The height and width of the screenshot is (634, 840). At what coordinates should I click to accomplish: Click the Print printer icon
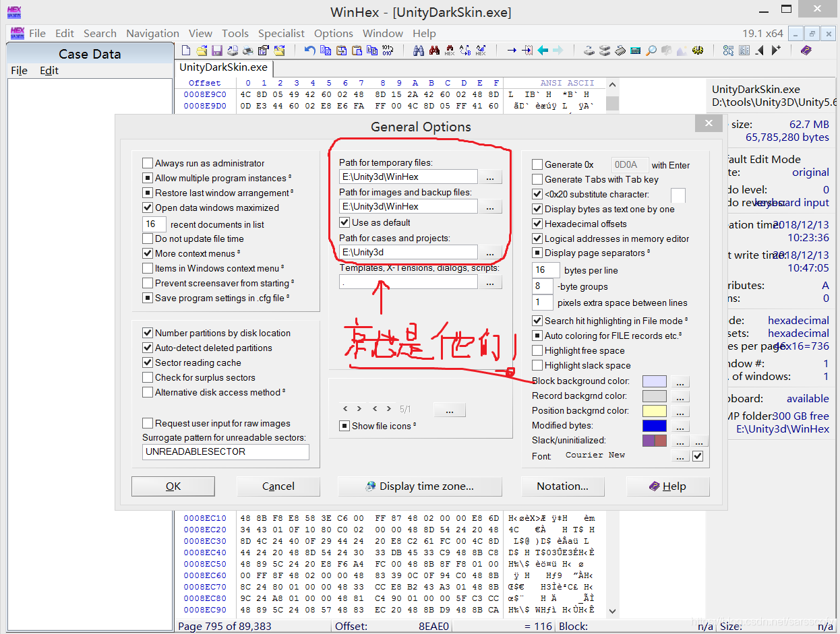(x=247, y=51)
